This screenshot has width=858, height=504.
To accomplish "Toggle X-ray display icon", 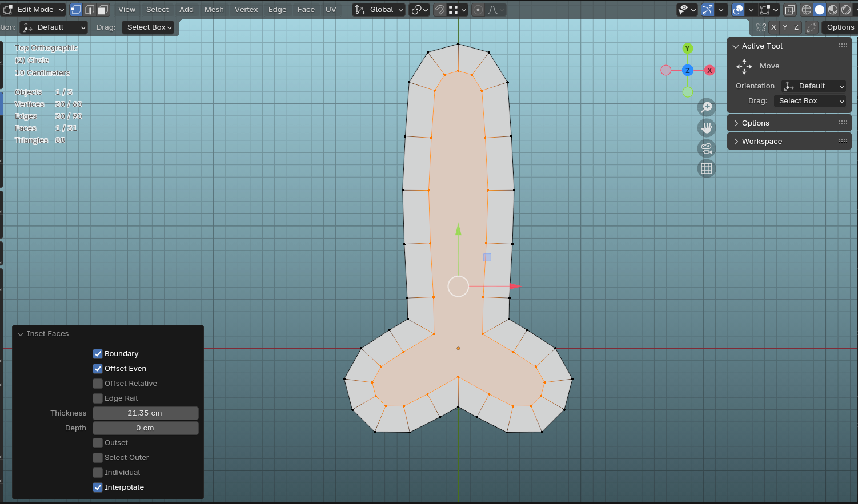I will pyautogui.click(x=789, y=10).
